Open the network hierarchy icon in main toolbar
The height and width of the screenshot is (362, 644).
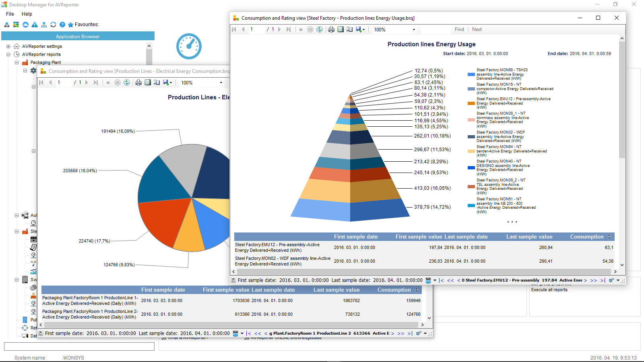pyautogui.click(x=44, y=25)
